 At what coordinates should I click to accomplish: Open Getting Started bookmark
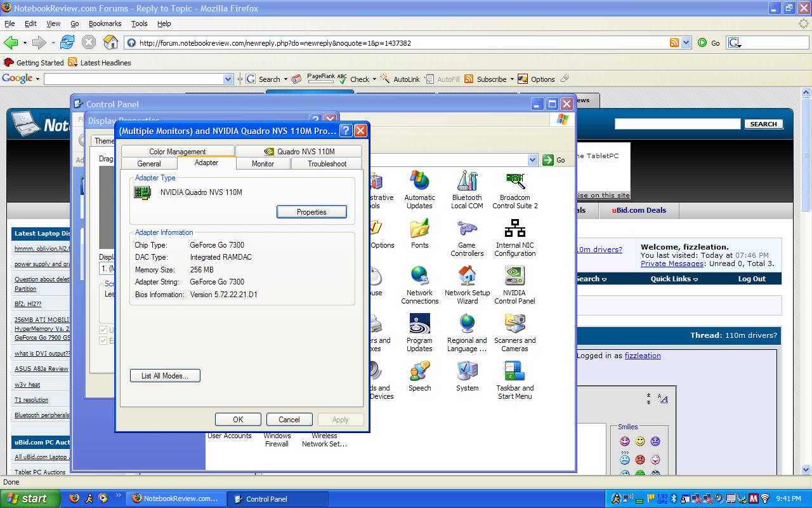tap(34, 62)
